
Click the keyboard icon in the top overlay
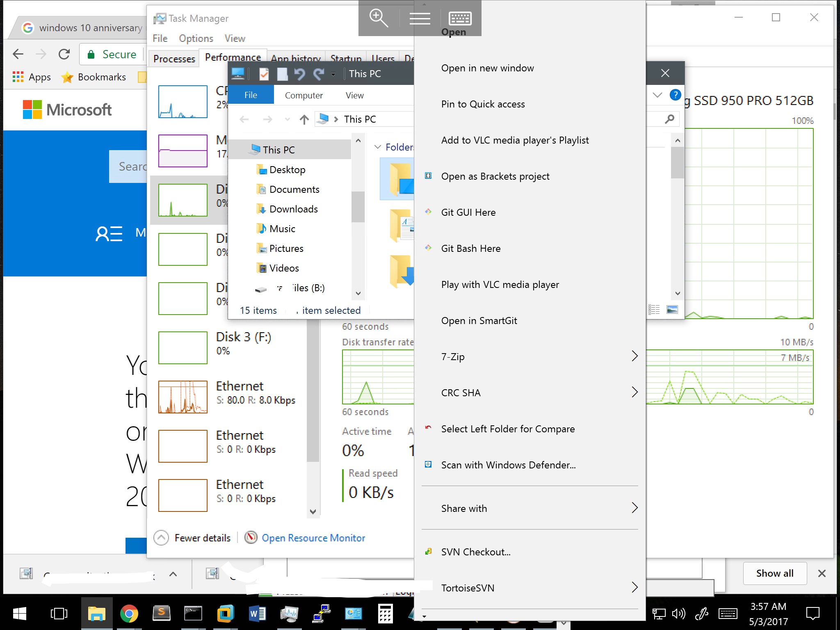coord(460,18)
